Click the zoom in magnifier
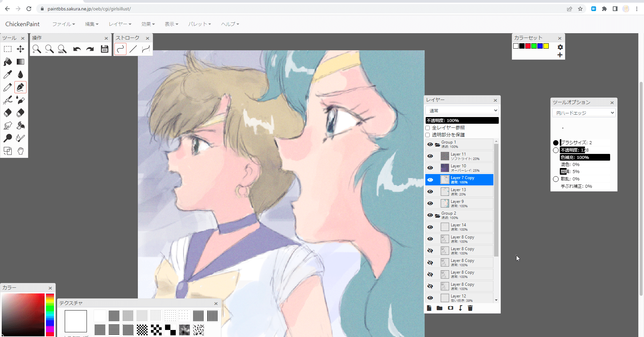The width and height of the screenshot is (644, 337). click(x=37, y=49)
